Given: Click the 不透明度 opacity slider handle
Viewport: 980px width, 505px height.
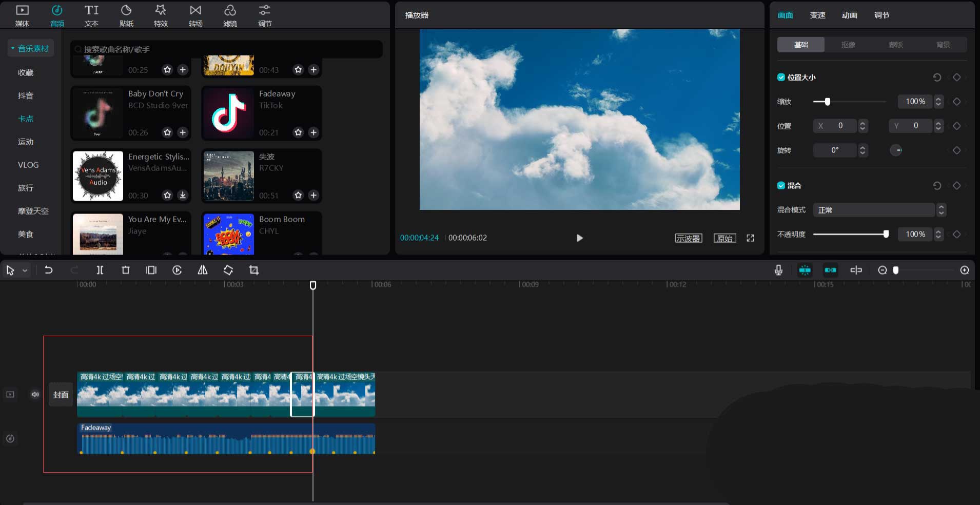Looking at the screenshot, I should [886, 234].
